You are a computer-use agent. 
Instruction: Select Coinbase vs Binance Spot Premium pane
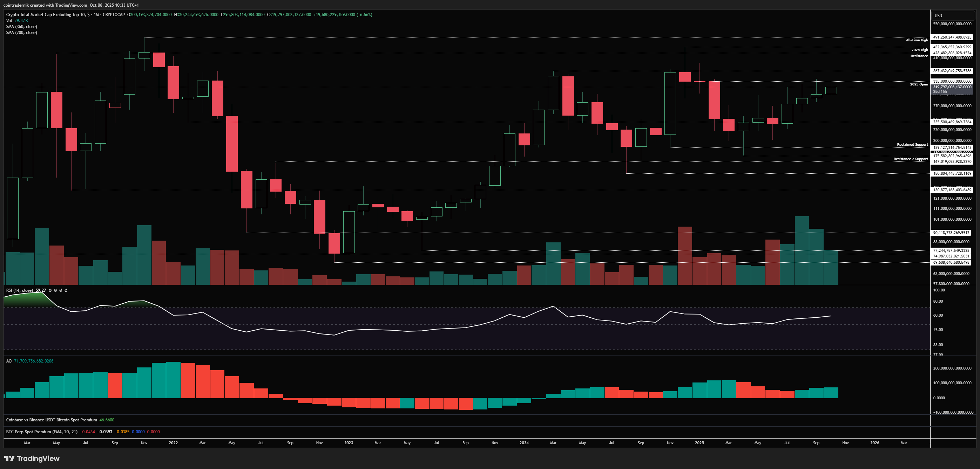click(51, 420)
